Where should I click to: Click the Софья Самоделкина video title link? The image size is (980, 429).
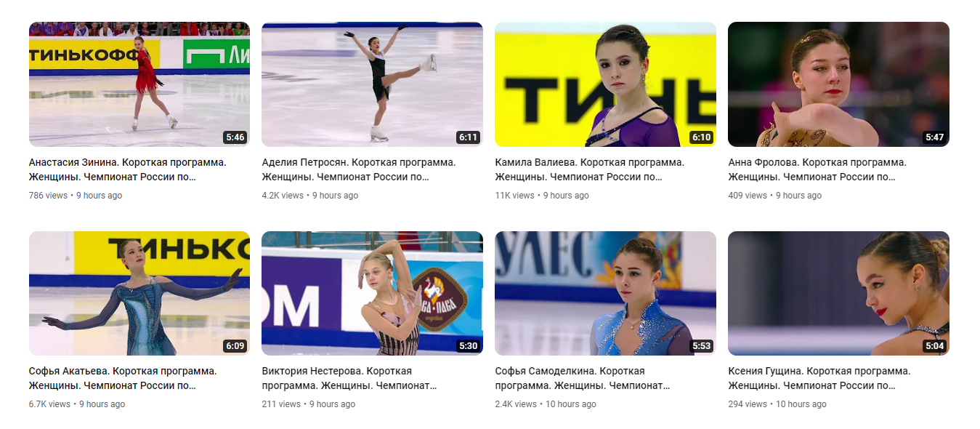583,378
